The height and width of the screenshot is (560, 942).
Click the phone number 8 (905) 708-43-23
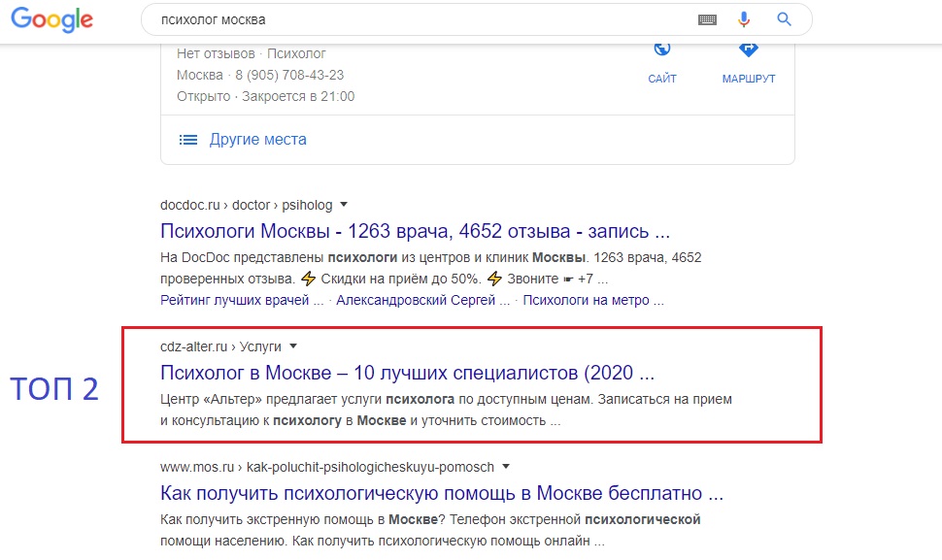289,75
